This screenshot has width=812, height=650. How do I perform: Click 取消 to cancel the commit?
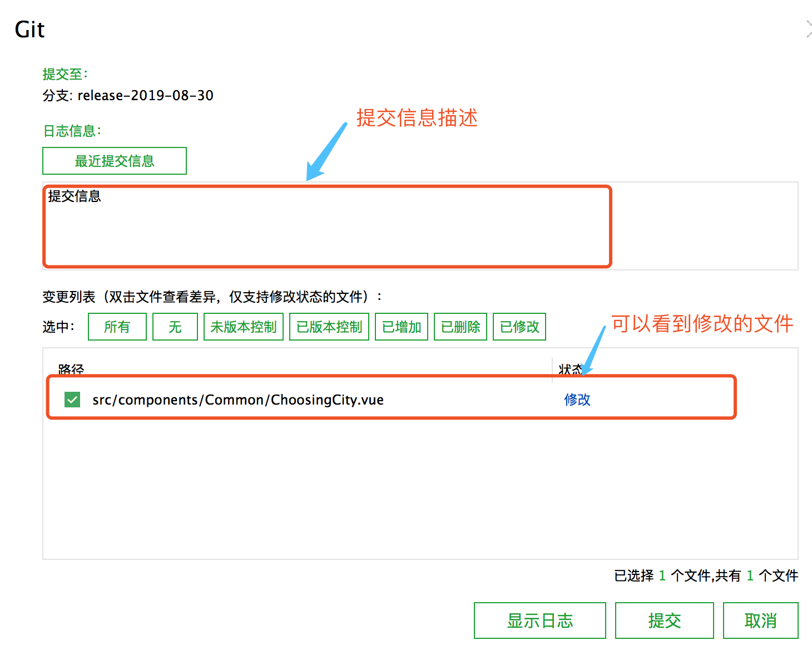761,621
